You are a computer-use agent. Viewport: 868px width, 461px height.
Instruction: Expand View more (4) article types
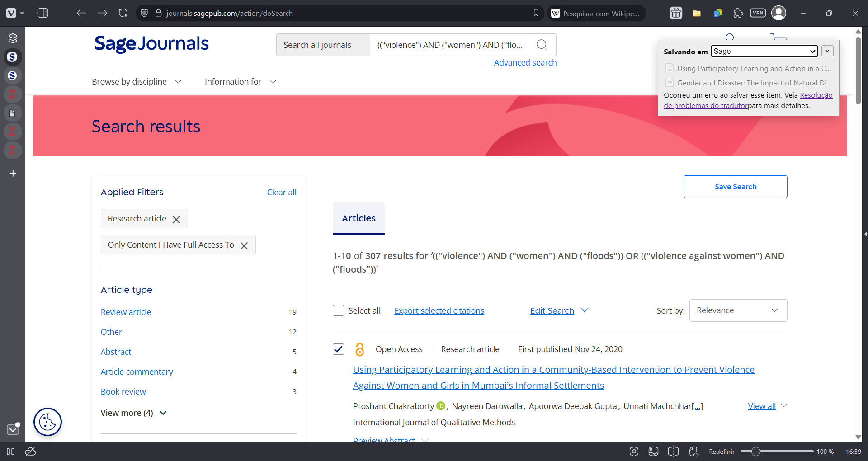tap(134, 413)
